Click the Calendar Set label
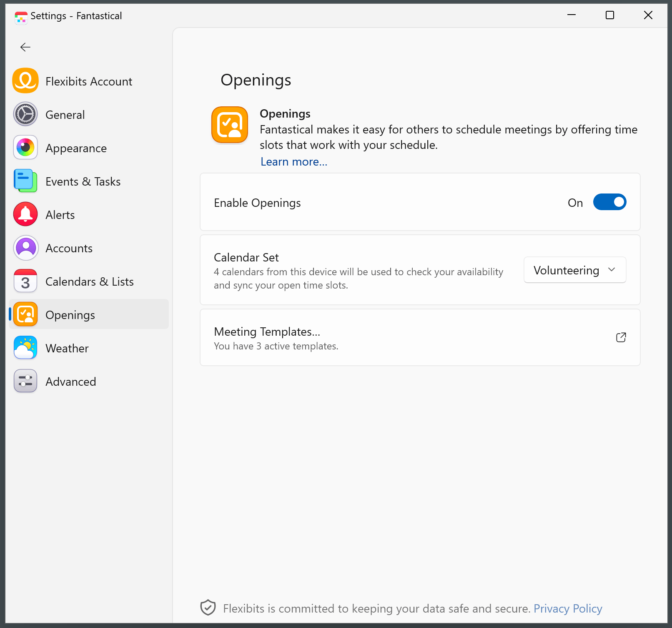Screen dimensions: 672x628 pyautogui.click(x=246, y=257)
